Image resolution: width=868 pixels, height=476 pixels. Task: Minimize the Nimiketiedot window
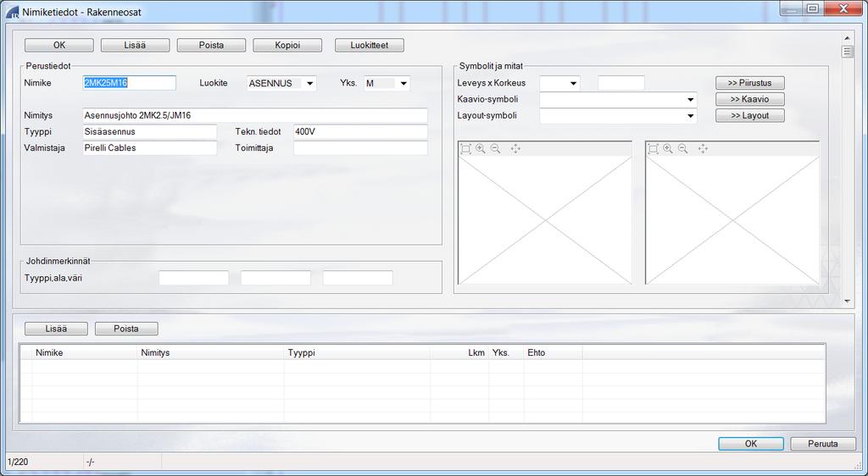click(792, 8)
